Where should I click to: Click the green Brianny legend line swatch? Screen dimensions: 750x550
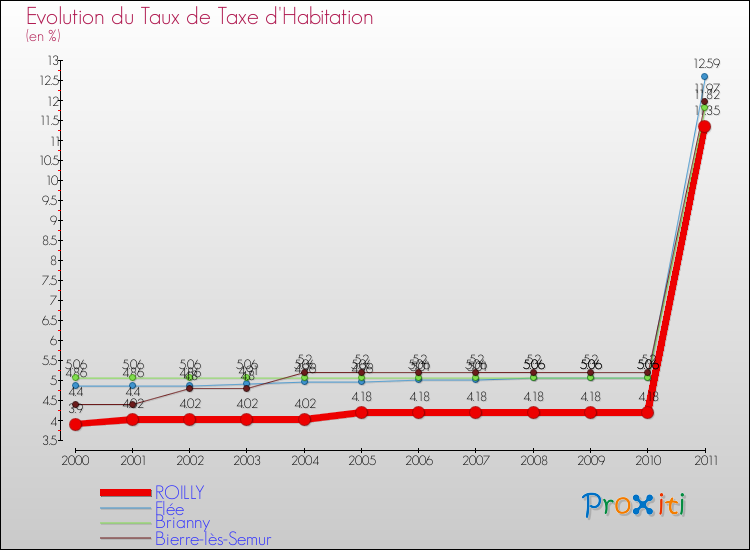(126, 523)
